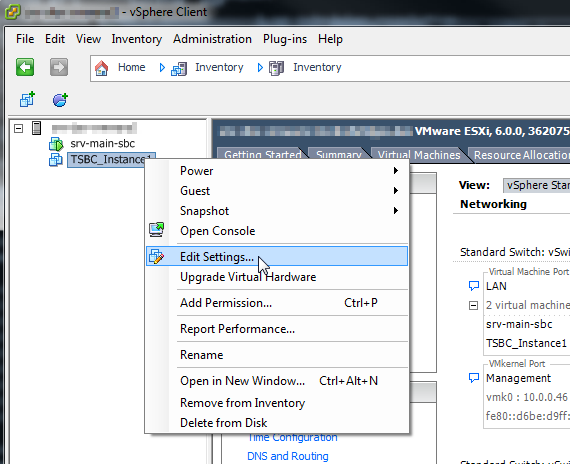570x464 pixels.
Task: Expand the Guest submenu arrow
Action: (x=396, y=191)
